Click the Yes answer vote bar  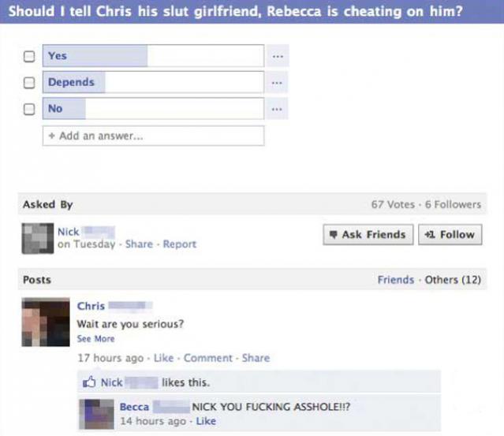pyautogui.click(x=153, y=56)
